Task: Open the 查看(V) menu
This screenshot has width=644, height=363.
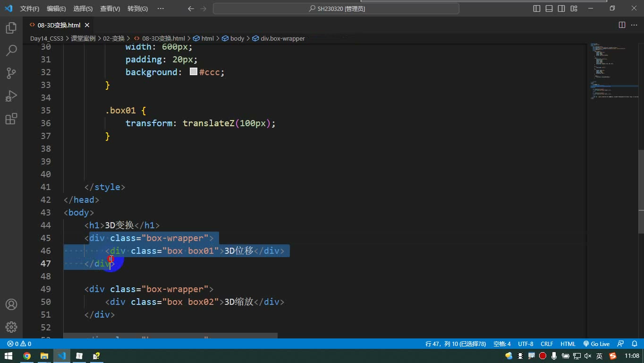Action: tap(110, 9)
